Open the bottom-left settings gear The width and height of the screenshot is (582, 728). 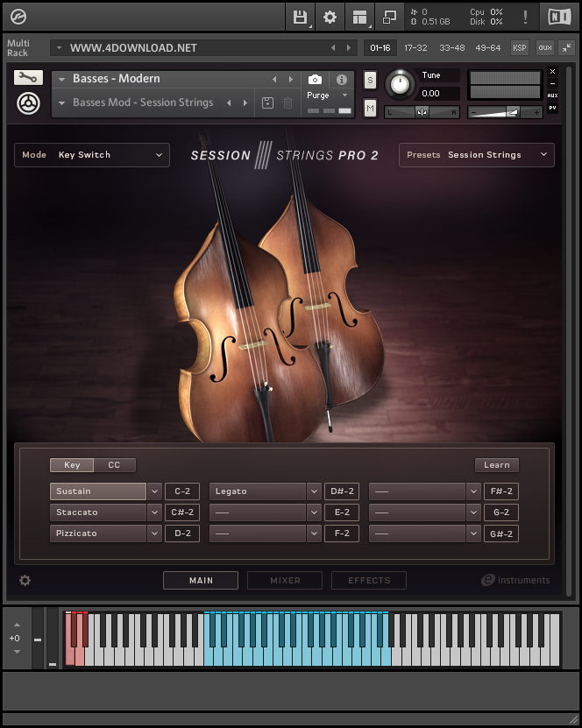[x=25, y=580]
